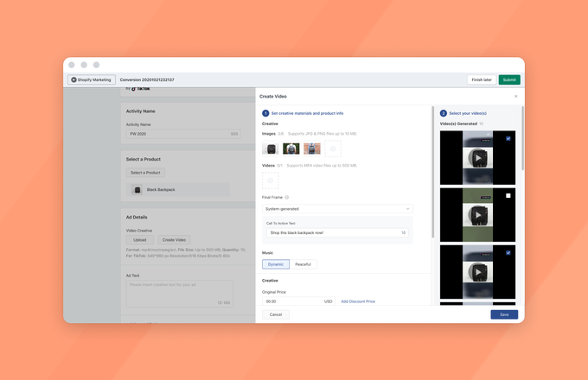Uncheck the first generated video checkbox

(508, 138)
